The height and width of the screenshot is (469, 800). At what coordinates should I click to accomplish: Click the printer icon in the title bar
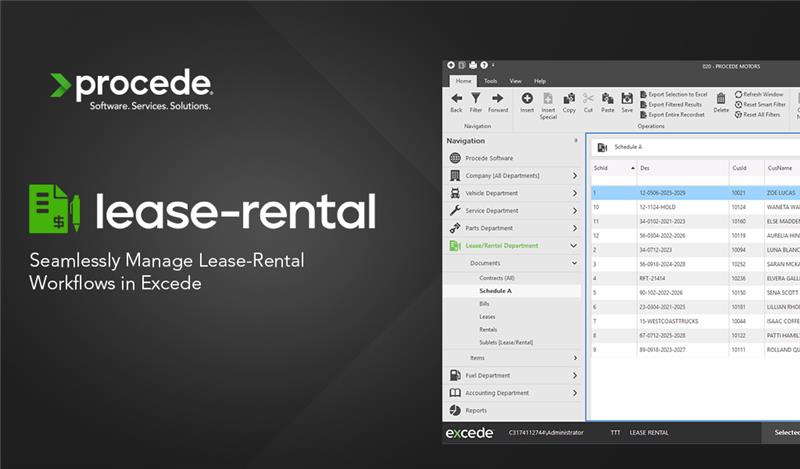tap(473, 65)
